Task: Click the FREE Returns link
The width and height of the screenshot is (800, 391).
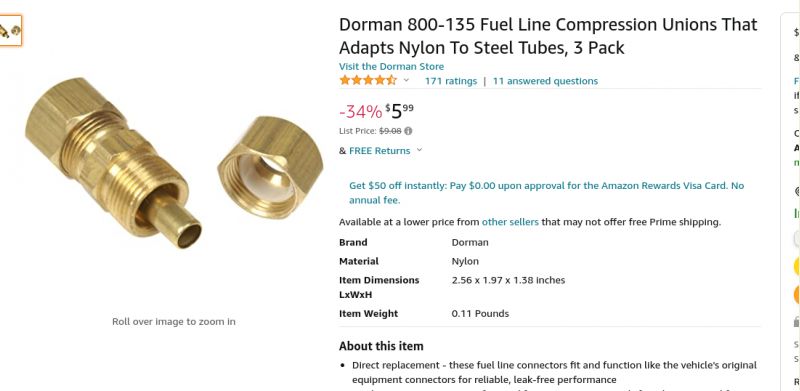Action: (380, 151)
